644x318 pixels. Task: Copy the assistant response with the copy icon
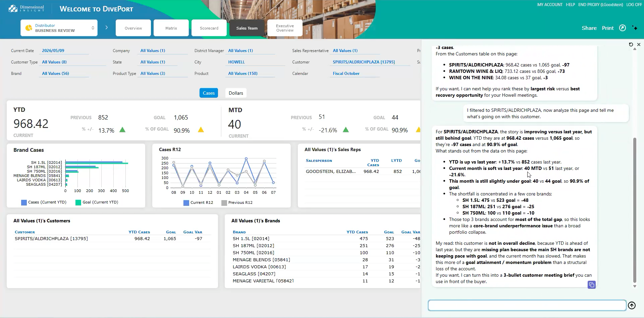(592, 285)
